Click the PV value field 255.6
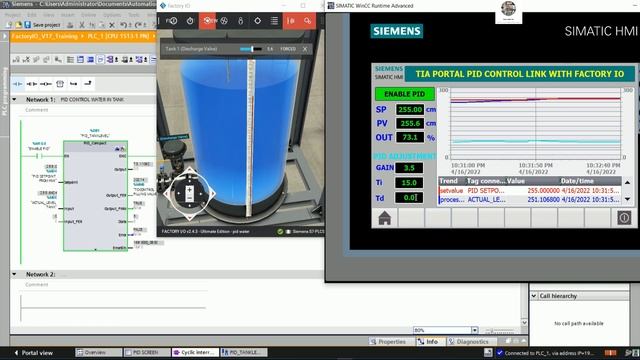The height and width of the screenshot is (360, 640). [x=410, y=123]
